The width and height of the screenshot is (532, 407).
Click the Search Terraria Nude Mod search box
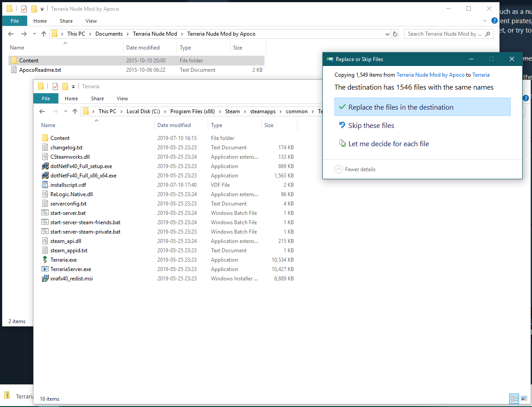444,34
